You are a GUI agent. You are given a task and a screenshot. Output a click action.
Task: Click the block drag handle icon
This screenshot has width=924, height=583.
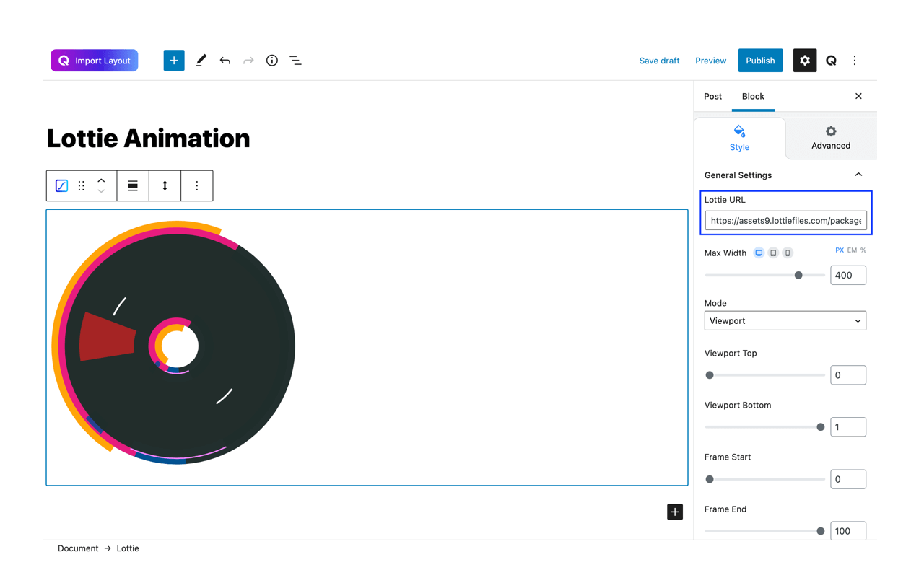[82, 186]
